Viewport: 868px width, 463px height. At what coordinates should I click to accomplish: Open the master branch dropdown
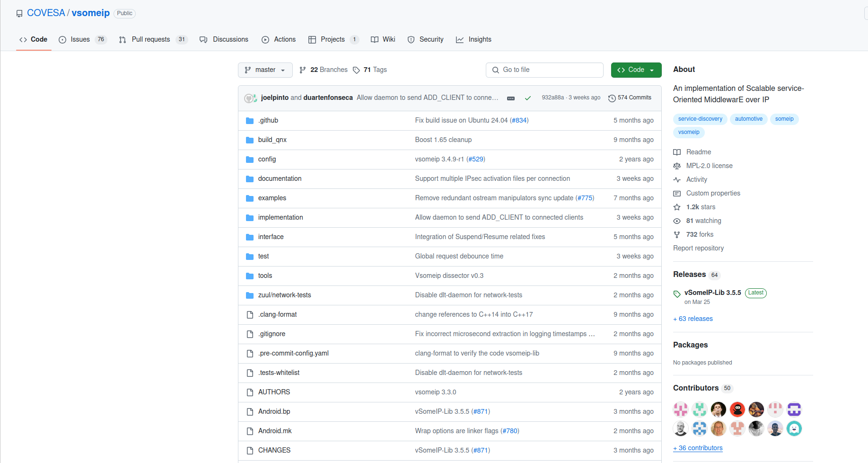point(265,70)
